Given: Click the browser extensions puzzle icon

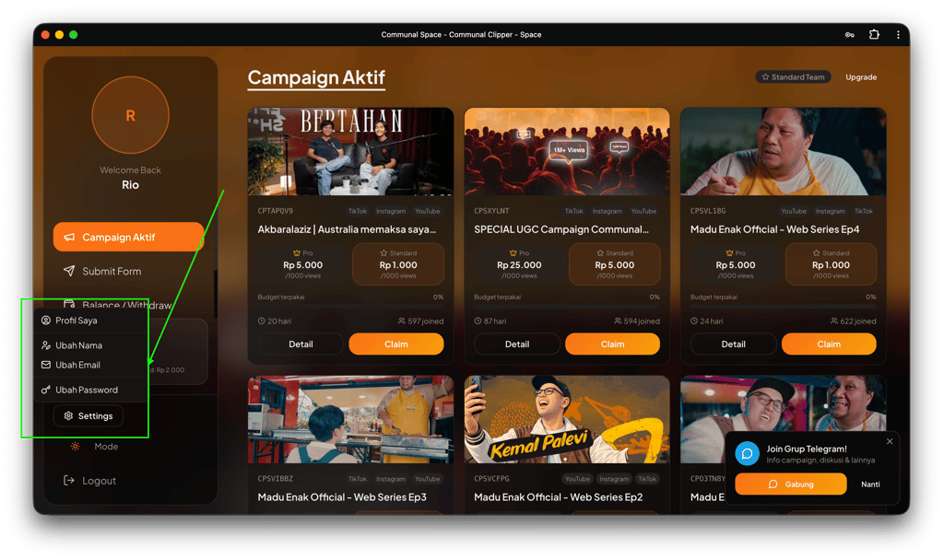Looking at the screenshot, I should click(874, 35).
